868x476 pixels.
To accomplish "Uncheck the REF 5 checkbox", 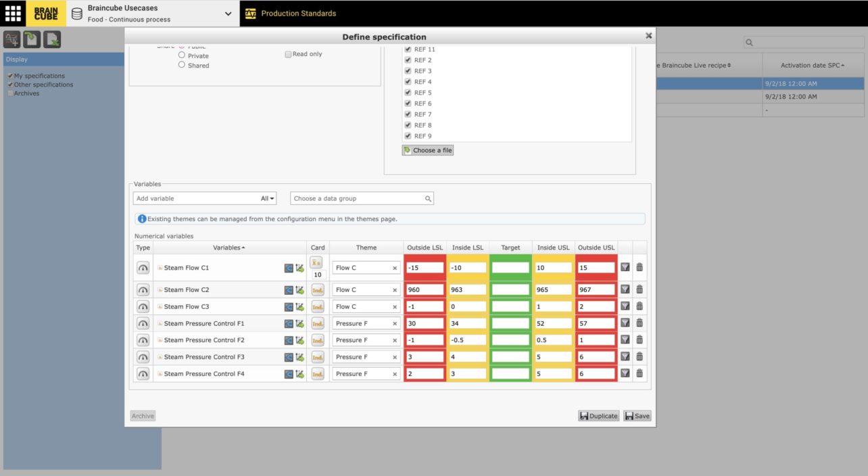I will pyautogui.click(x=408, y=93).
